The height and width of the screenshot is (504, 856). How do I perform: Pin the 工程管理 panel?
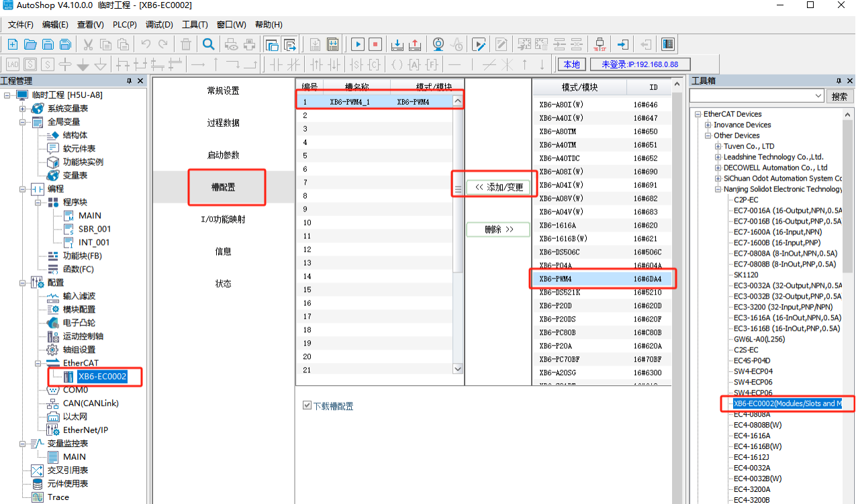[130, 81]
